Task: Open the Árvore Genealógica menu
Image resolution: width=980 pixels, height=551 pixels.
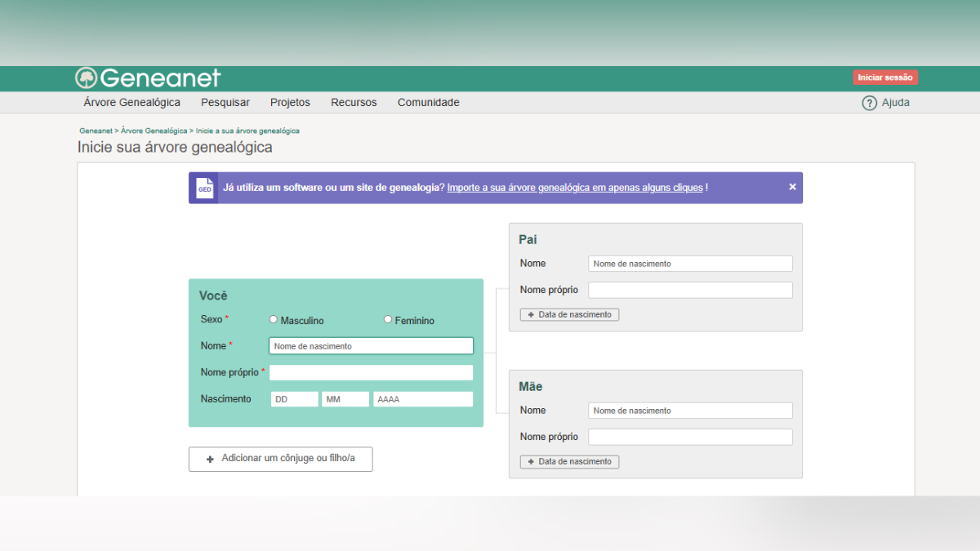Action: tap(131, 103)
